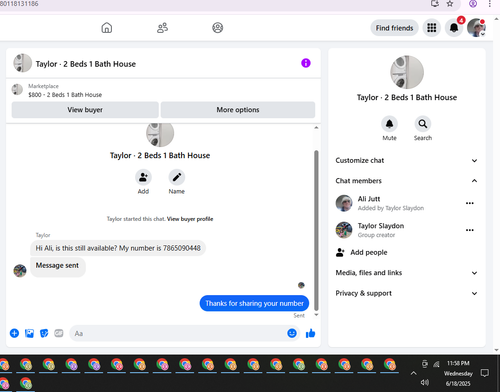This screenshot has width=500, height=392.
Task: Edit chat name with the pencil Name icon
Action: (x=177, y=177)
